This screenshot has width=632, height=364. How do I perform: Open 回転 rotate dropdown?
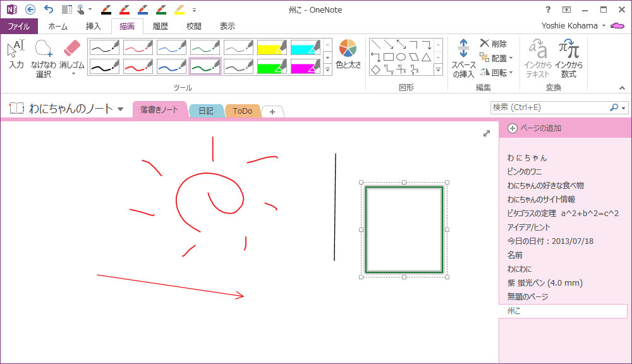point(496,73)
